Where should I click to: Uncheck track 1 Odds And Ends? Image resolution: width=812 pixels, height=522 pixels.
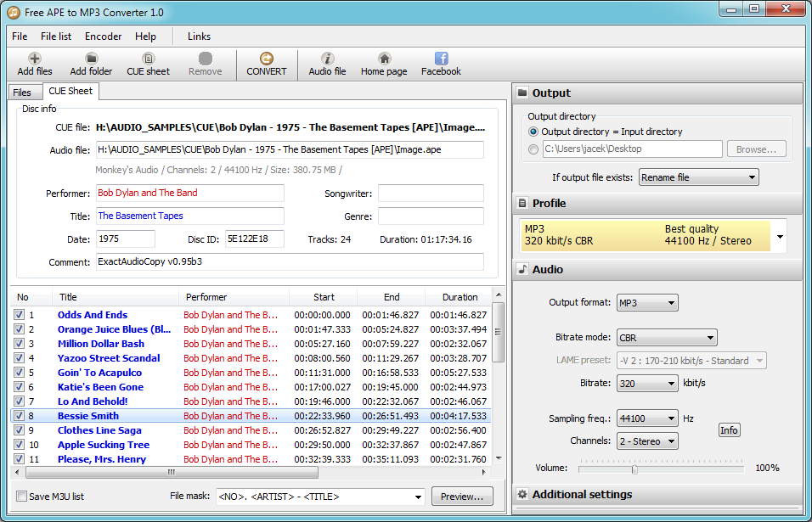pyautogui.click(x=20, y=315)
